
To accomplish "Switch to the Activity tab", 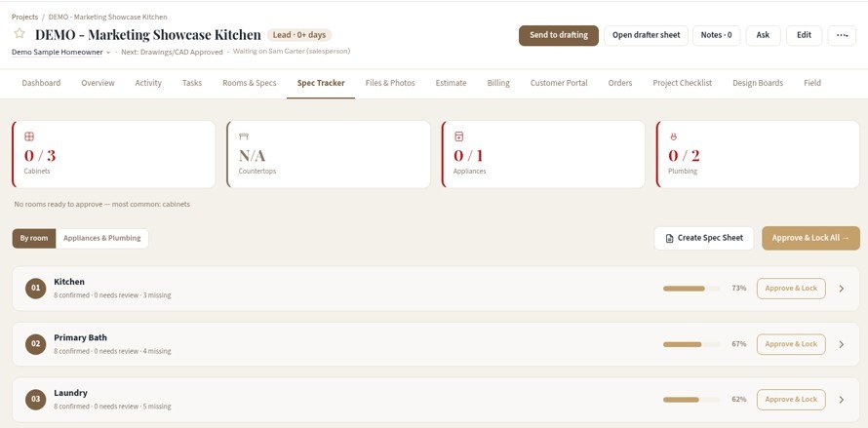I will pyautogui.click(x=148, y=83).
